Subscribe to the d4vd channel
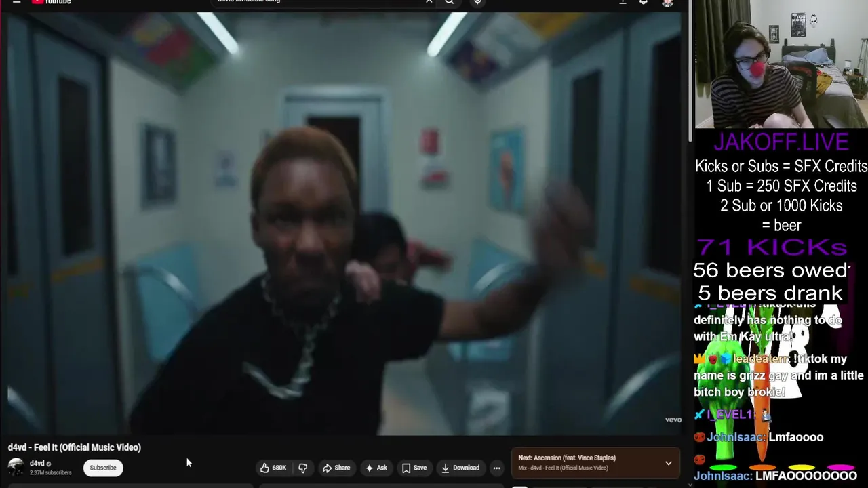 (103, 468)
